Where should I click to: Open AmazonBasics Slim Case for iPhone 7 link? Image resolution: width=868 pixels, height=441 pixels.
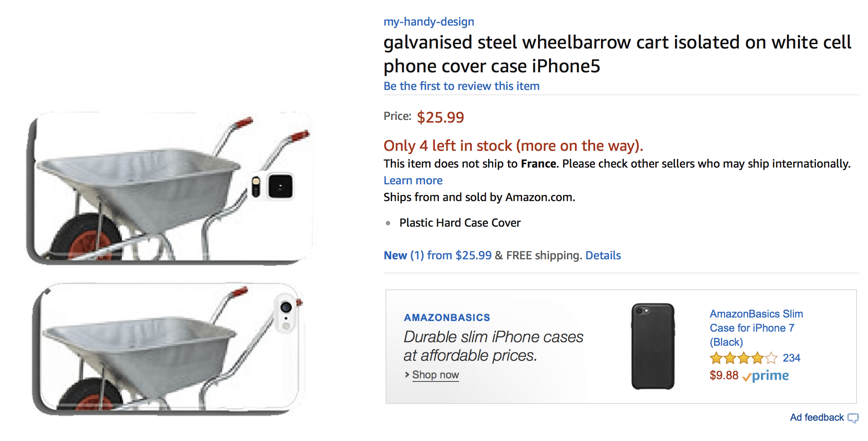(756, 328)
